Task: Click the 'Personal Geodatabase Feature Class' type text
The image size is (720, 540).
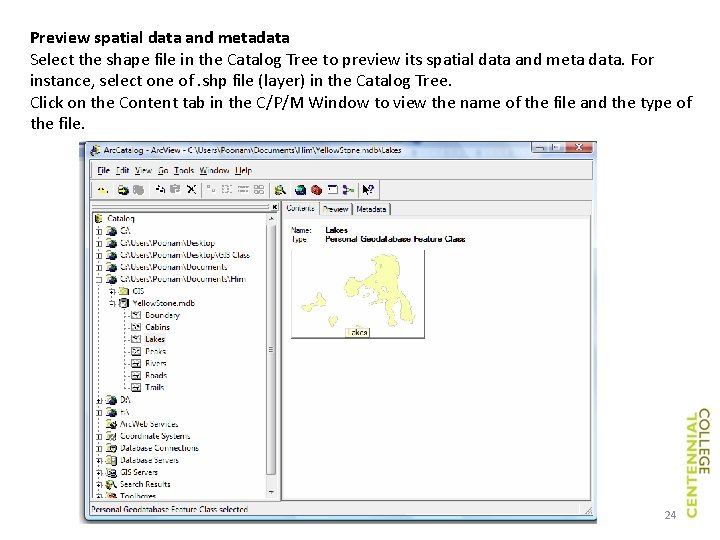Action: tap(395, 239)
